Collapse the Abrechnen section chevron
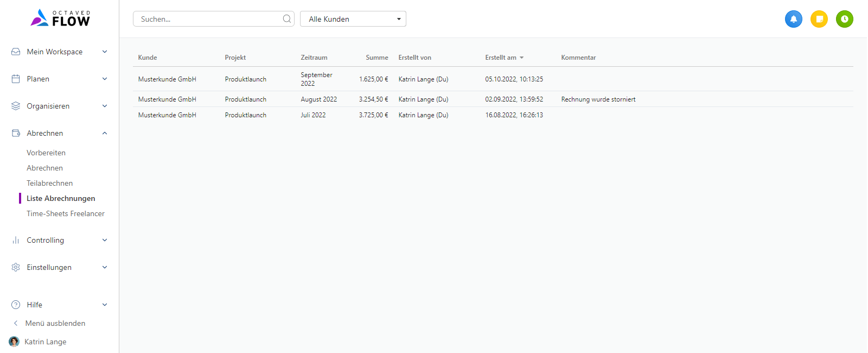 (x=105, y=133)
